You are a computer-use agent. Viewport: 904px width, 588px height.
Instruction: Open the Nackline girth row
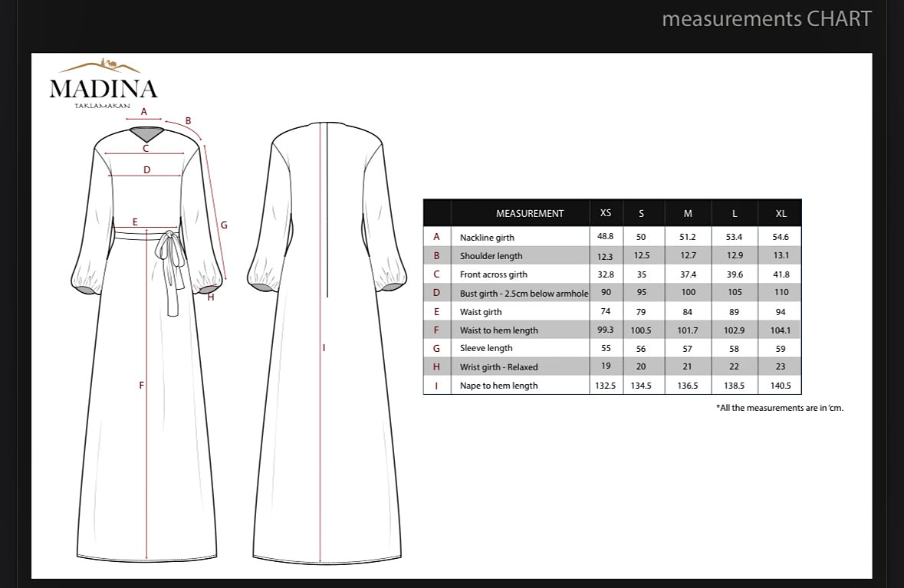coord(488,237)
